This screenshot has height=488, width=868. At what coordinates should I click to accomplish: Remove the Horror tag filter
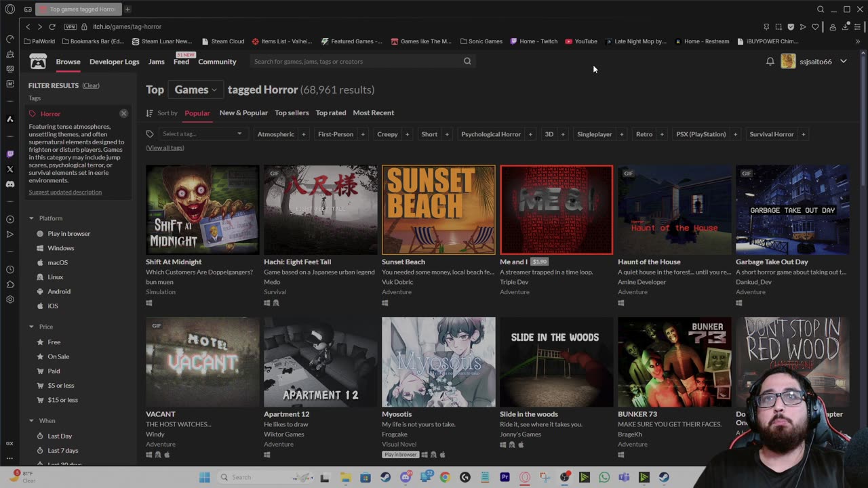123,113
